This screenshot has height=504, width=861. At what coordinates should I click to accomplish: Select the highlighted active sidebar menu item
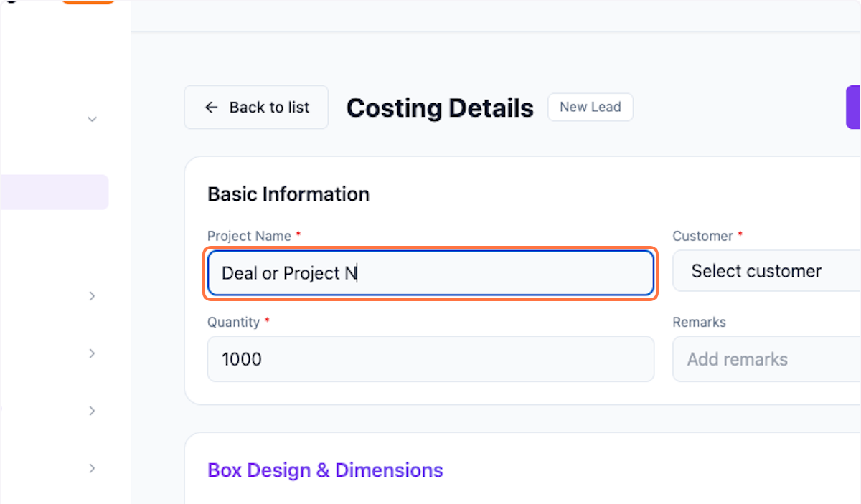[x=55, y=192]
